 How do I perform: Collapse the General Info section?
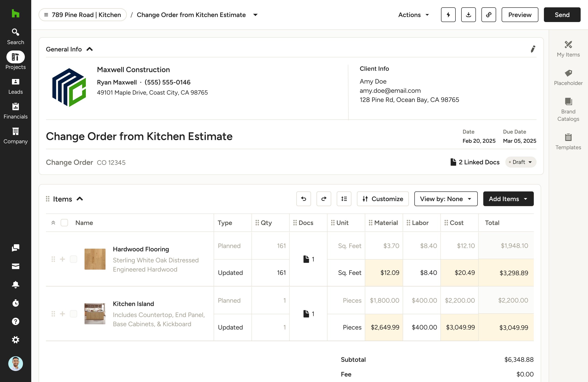[89, 49]
